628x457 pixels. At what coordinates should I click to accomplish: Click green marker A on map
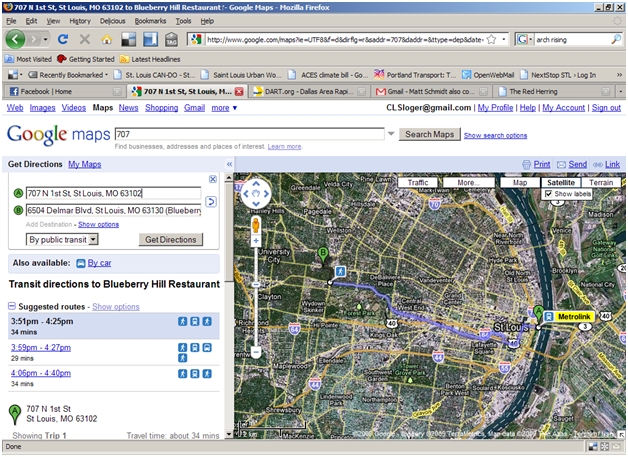point(539,314)
